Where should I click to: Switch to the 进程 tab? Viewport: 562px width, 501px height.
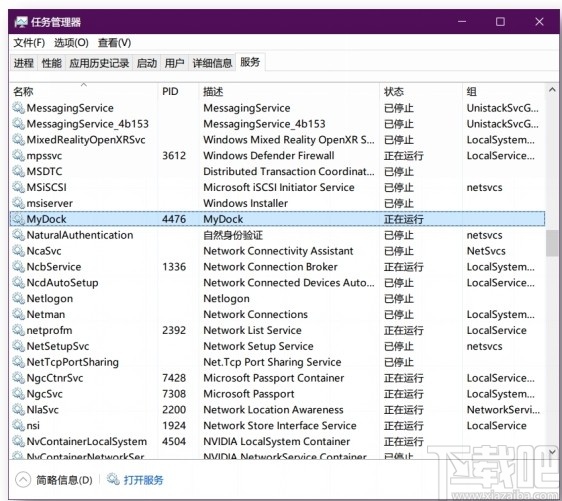click(24, 63)
